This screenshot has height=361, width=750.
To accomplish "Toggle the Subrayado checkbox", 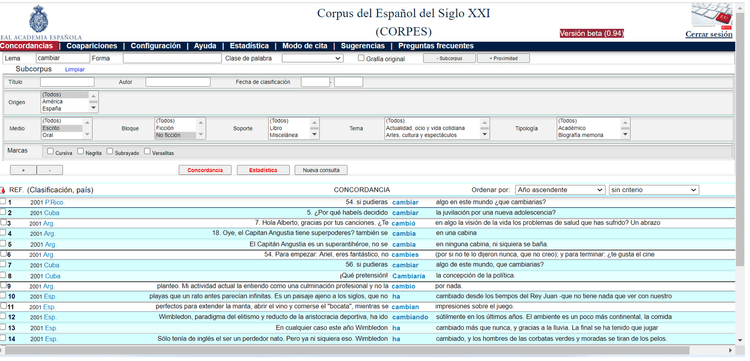I will pyautogui.click(x=110, y=152).
